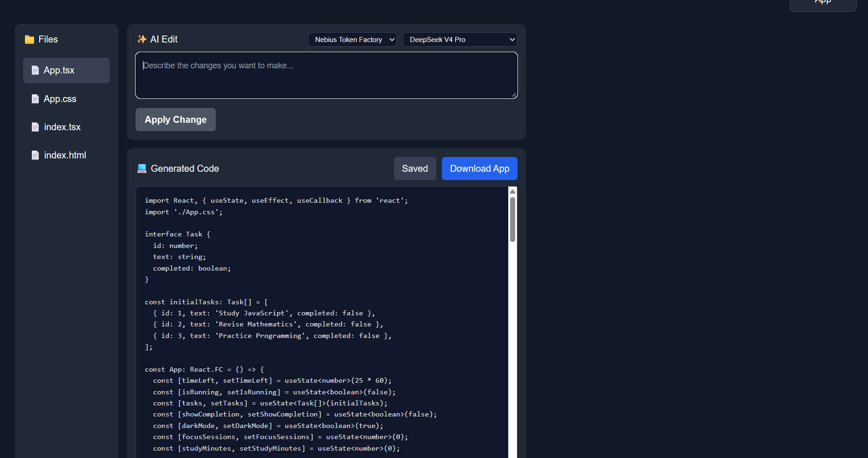Click the code line 'completed: boolean;'

coord(192,268)
